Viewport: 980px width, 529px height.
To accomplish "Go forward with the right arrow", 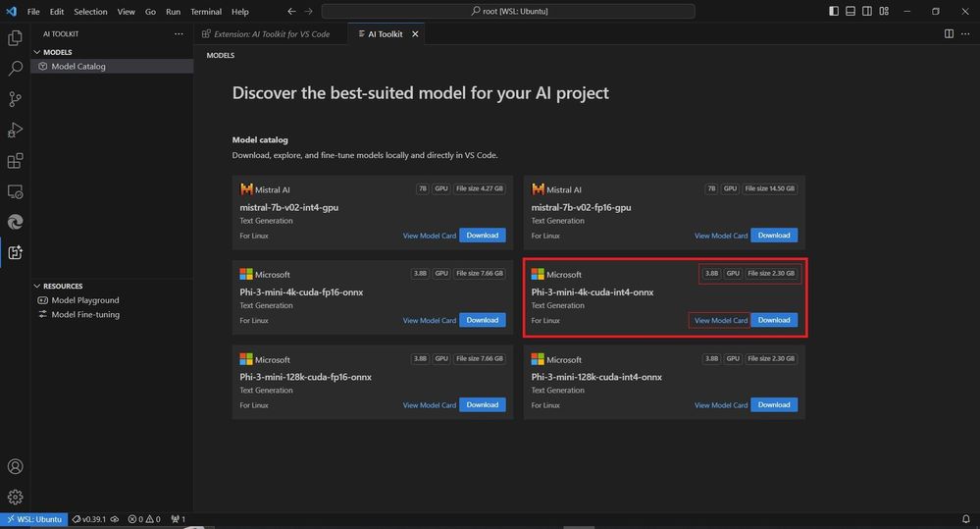I will point(308,11).
